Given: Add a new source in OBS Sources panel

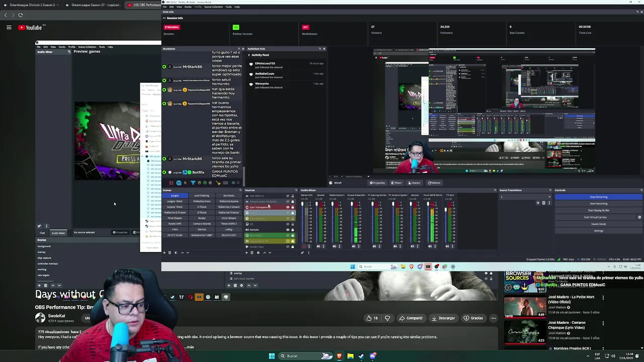Looking at the screenshot, I should [247, 252].
